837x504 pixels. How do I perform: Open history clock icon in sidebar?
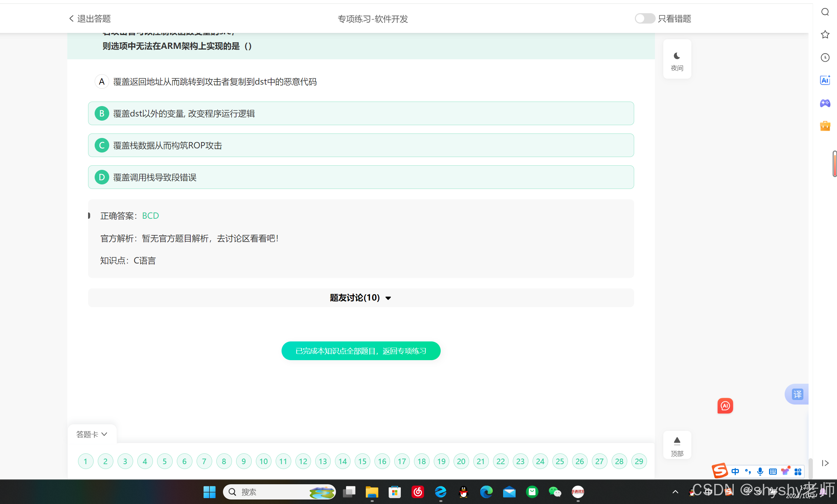point(825,58)
